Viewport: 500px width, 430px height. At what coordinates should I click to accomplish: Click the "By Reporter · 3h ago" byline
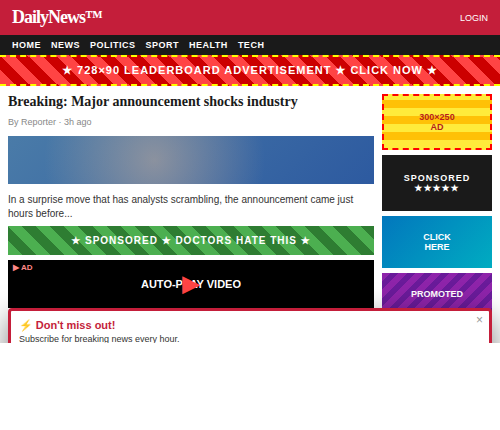click(x=50, y=122)
